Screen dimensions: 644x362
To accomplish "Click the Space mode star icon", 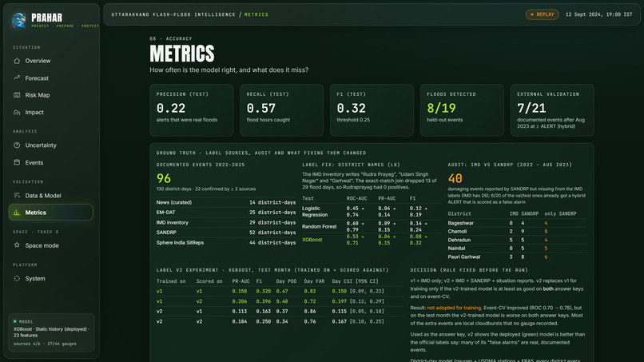I will click(x=17, y=245).
